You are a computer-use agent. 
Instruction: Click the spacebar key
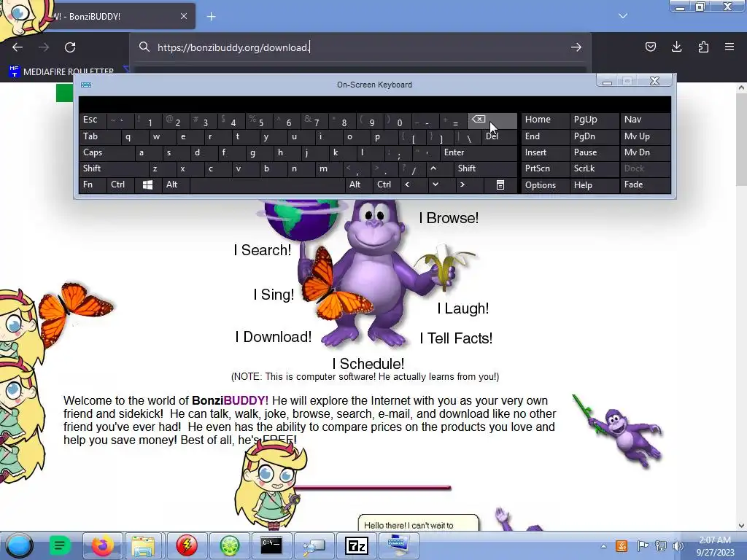click(x=267, y=184)
